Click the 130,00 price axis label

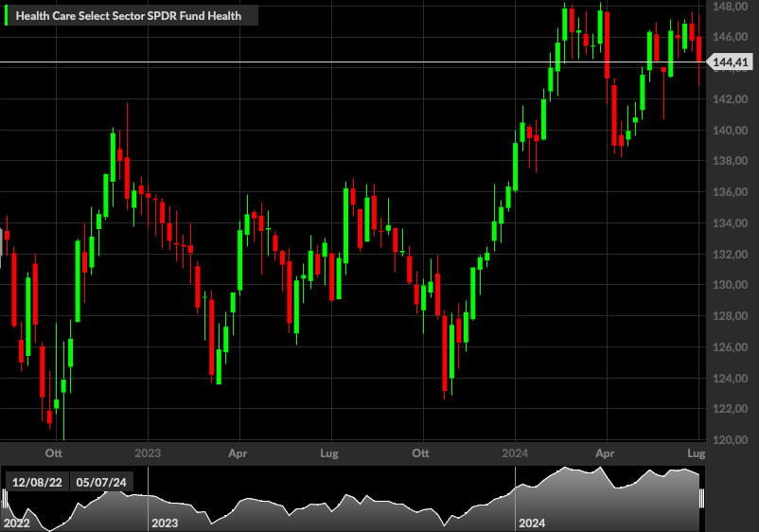click(730, 285)
